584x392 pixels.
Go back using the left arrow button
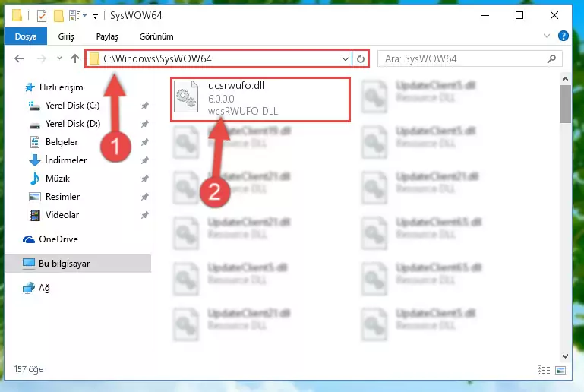pos(19,58)
